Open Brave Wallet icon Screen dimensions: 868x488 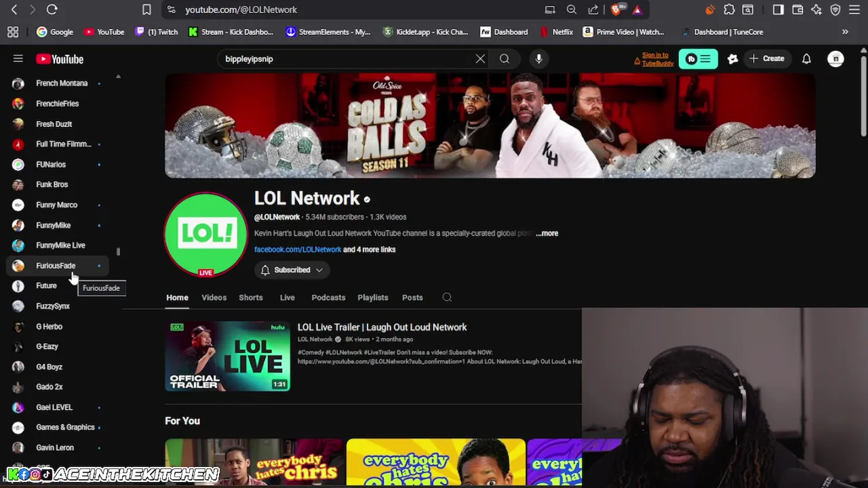click(797, 9)
